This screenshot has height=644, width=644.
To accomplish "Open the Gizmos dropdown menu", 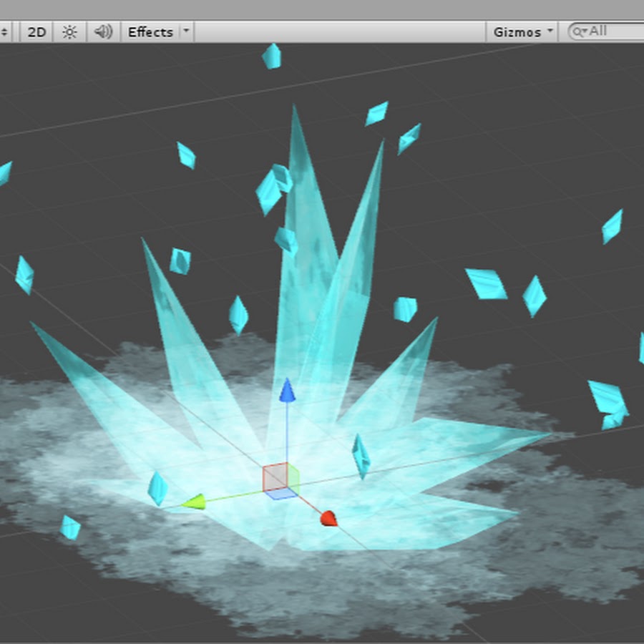I will point(522,32).
